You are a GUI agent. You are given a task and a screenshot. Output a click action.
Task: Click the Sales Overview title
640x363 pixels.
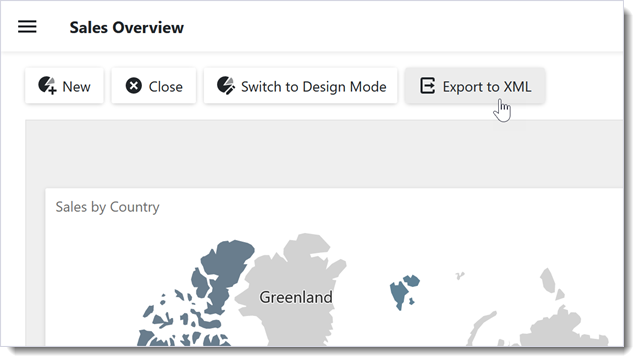[127, 27]
